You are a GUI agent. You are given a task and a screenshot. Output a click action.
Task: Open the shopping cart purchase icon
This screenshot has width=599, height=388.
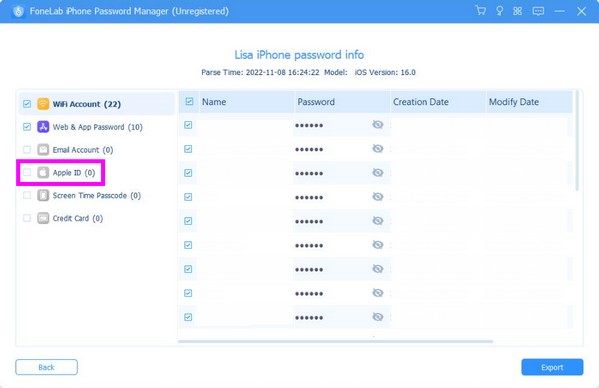[481, 11]
